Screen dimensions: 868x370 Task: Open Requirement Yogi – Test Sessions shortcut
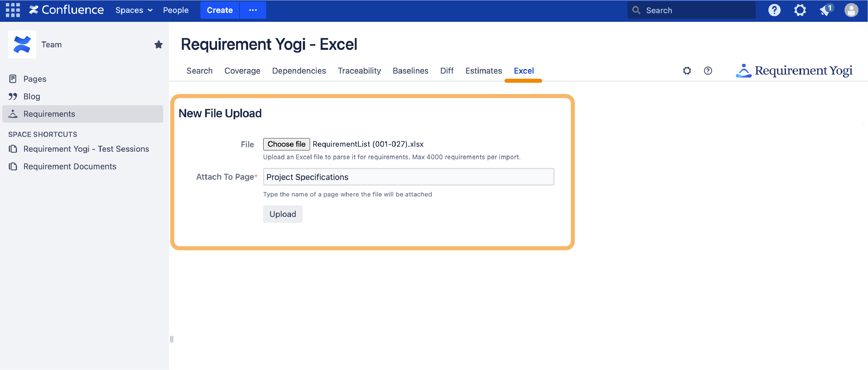(86, 149)
